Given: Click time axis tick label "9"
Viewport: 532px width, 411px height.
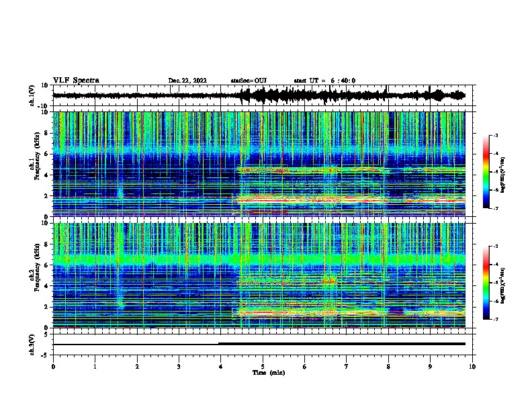Looking at the screenshot, I should tap(430, 367).
